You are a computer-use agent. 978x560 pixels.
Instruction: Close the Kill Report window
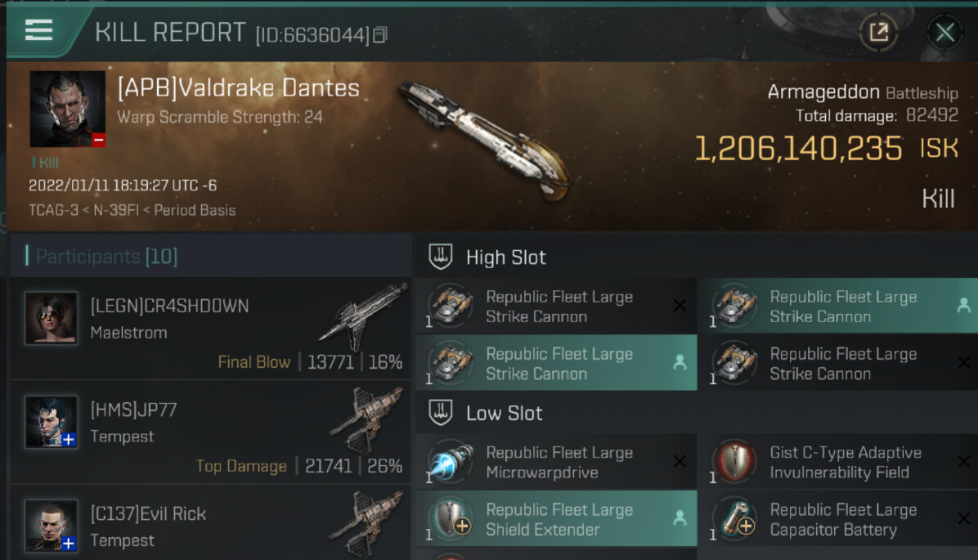[x=944, y=33]
